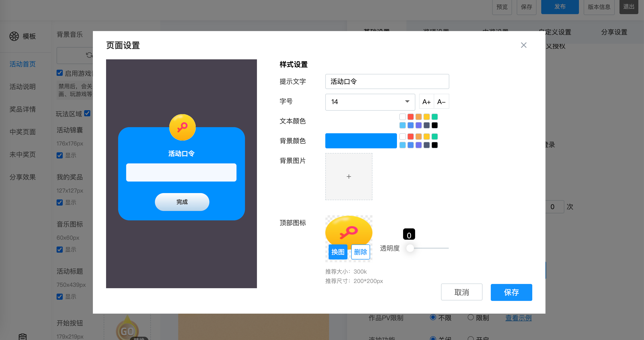Toggle the 玩法区域 checkbox
The image size is (644, 340).
point(87,113)
